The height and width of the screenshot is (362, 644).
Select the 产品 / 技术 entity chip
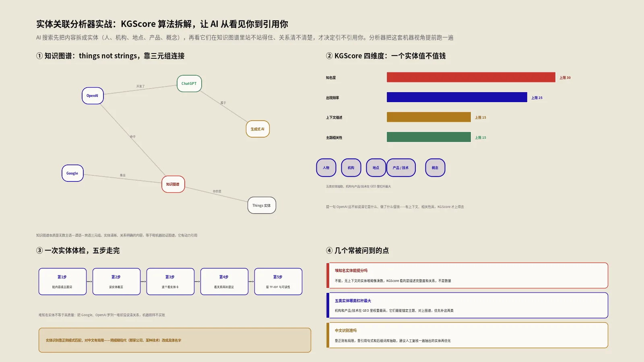coord(401,168)
